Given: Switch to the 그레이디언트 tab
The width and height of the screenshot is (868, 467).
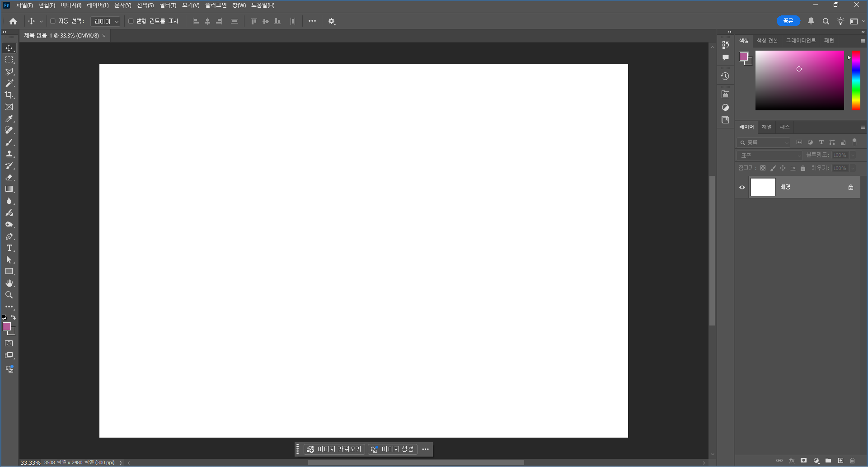Looking at the screenshot, I should point(801,41).
